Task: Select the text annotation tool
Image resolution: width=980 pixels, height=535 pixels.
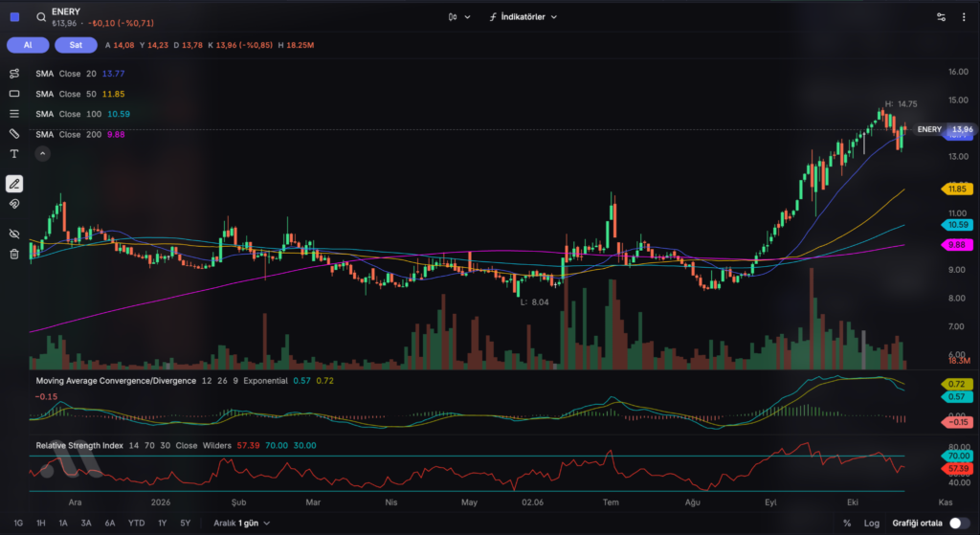Action: point(14,154)
